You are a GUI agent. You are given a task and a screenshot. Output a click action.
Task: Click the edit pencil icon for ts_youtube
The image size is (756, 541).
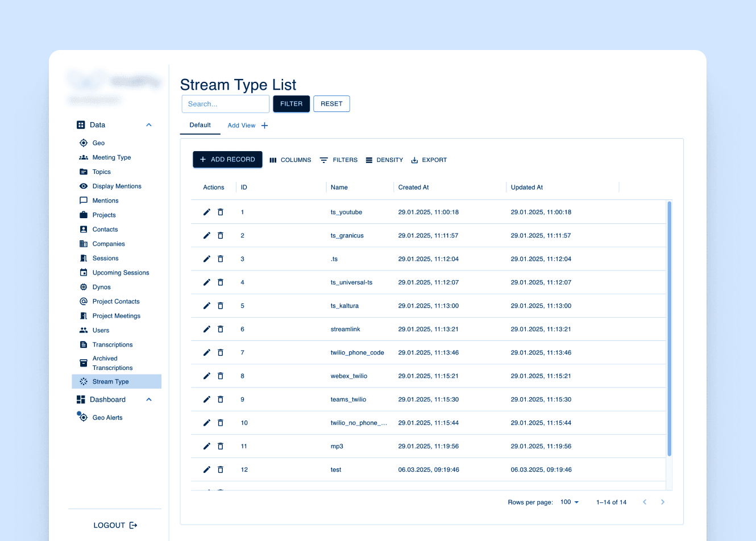[x=207, y=211]
